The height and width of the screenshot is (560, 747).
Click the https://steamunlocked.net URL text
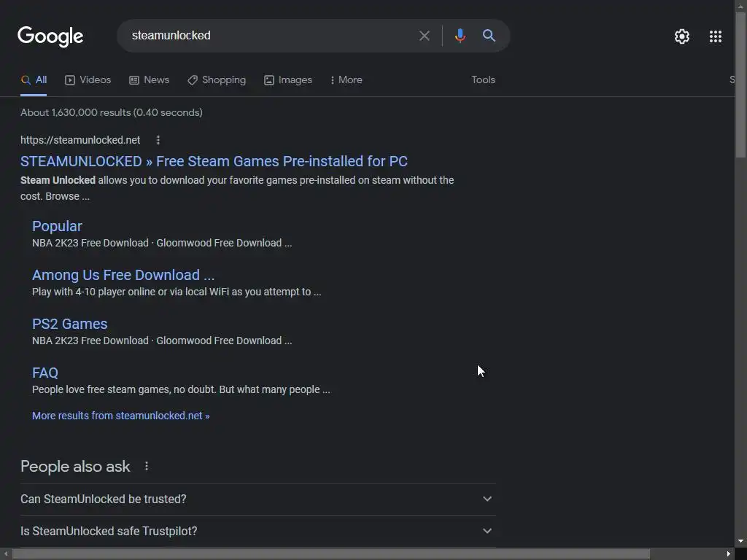pyautogui.click(x=80, y=140)
